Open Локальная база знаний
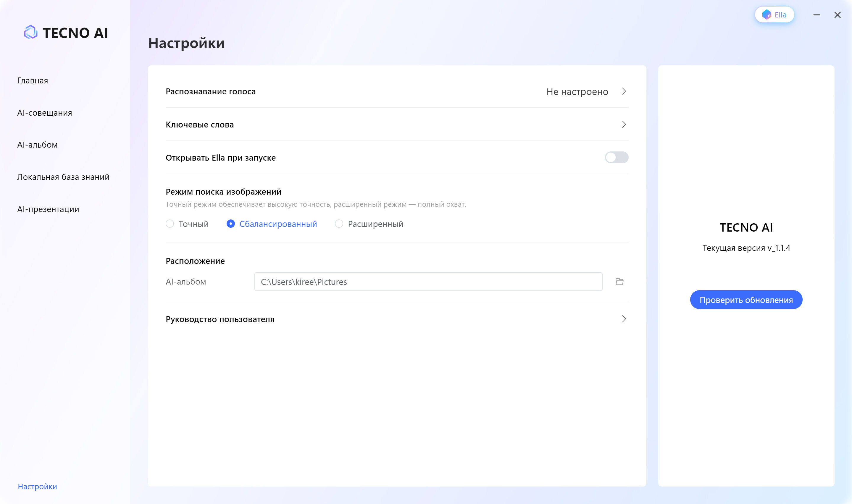The height and width of the screenshot is (504, 852). [x=63, y=177]
